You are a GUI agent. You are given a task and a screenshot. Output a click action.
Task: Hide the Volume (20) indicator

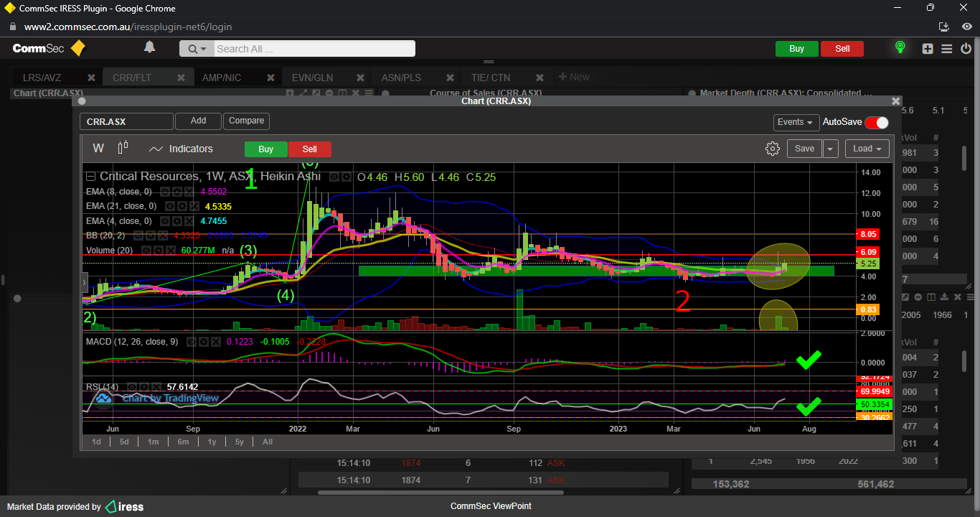pos(146,251)
